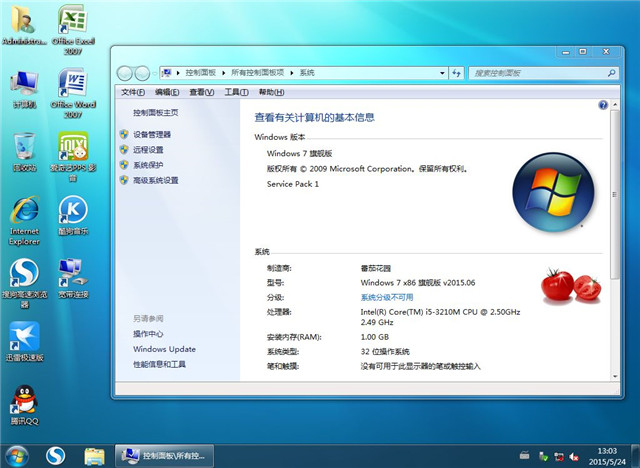Image resolution: width=640 pixels, height=468 pixels.
Task: Click the search magnifier icon
Action: pos(611,73)
